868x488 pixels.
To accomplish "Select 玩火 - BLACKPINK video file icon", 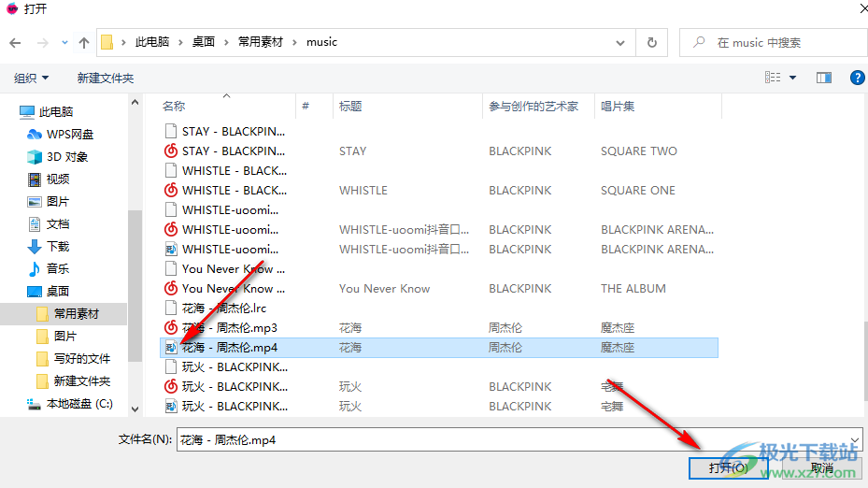I will [x=172, y=407].
